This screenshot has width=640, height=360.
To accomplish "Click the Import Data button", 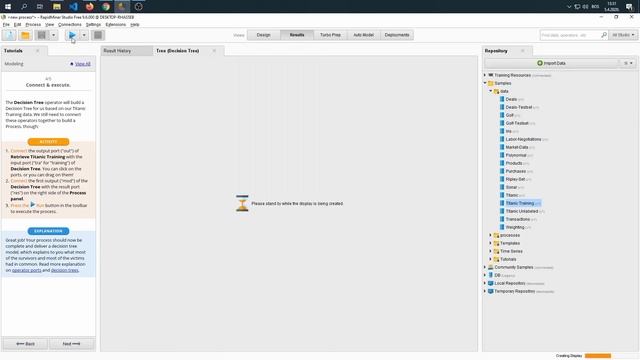I will [551, 63].
